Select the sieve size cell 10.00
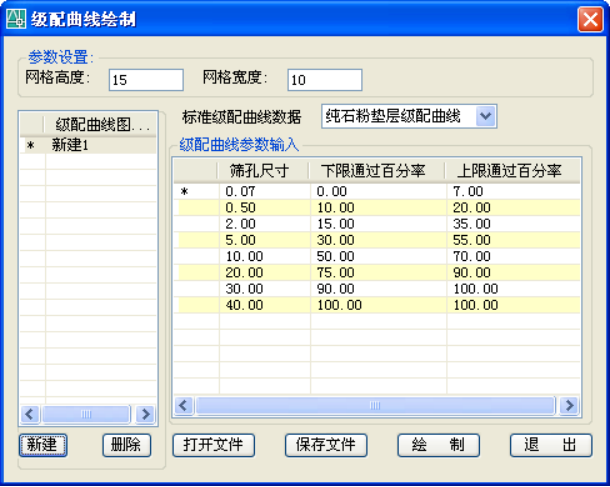 click(x=265, y=256)
